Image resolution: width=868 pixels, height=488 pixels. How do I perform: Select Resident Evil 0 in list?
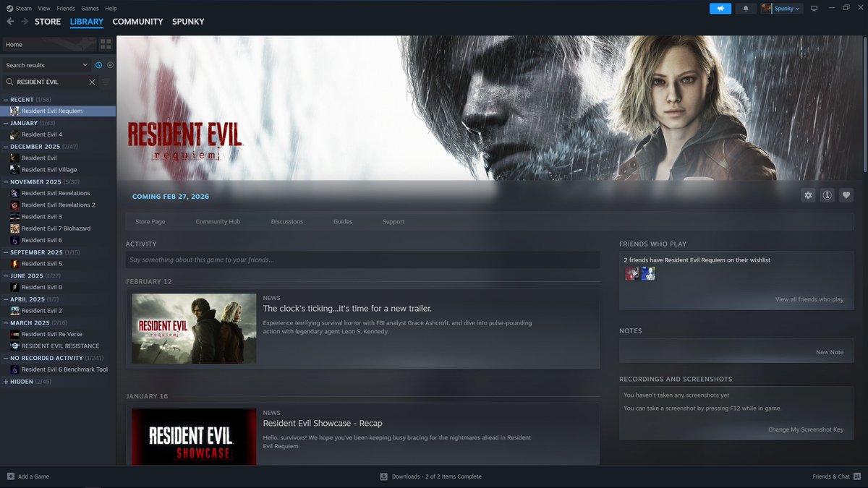click(58, 287)
